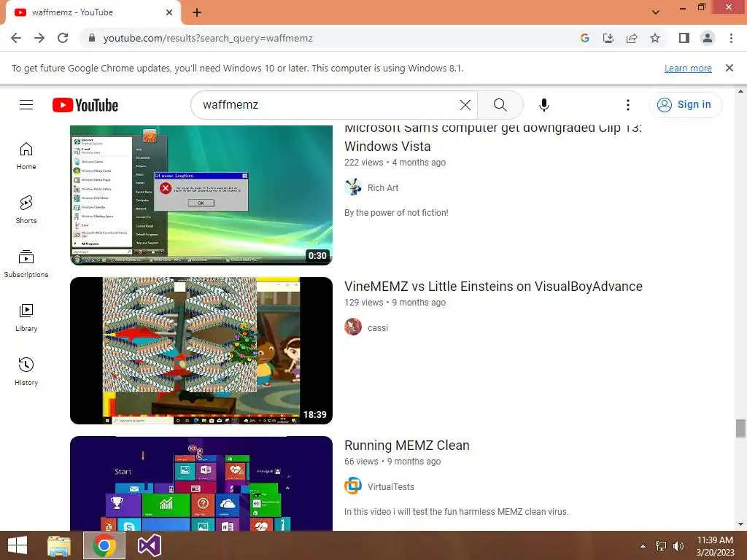Open network status tray icon
This screenshot has width=747, height=560.
tap(661, 546)
